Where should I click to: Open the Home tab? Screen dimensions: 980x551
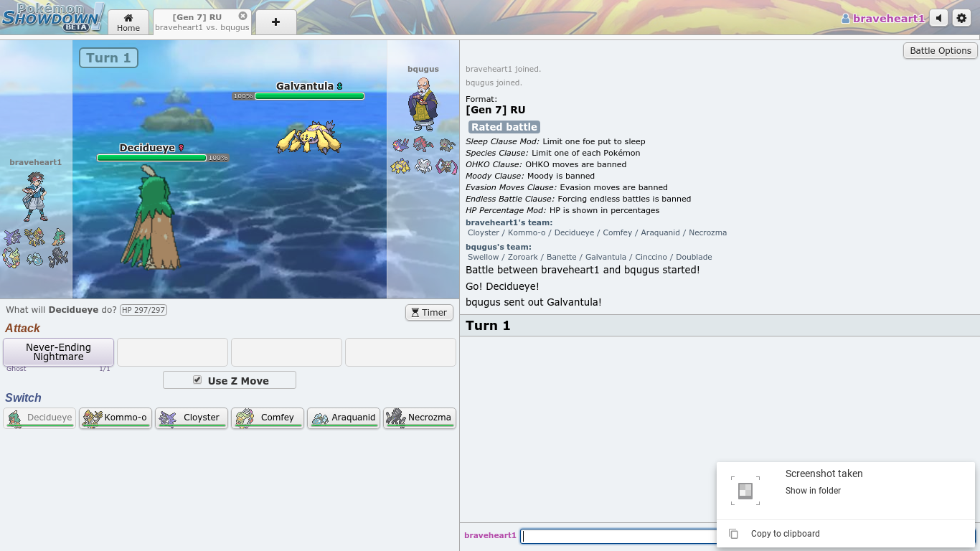128,22
